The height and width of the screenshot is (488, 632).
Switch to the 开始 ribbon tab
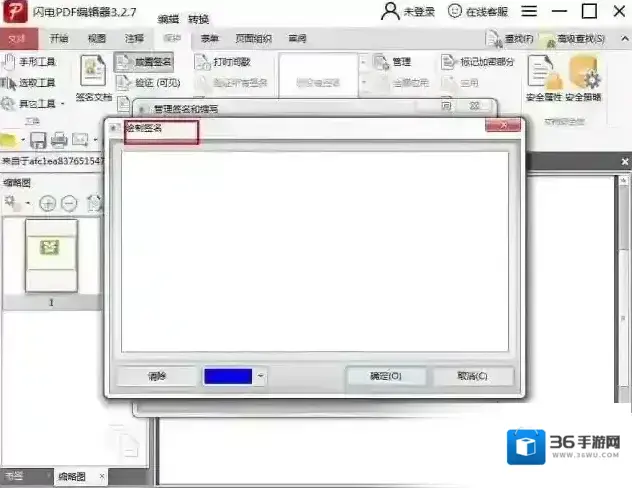click(x=59, y=38)
